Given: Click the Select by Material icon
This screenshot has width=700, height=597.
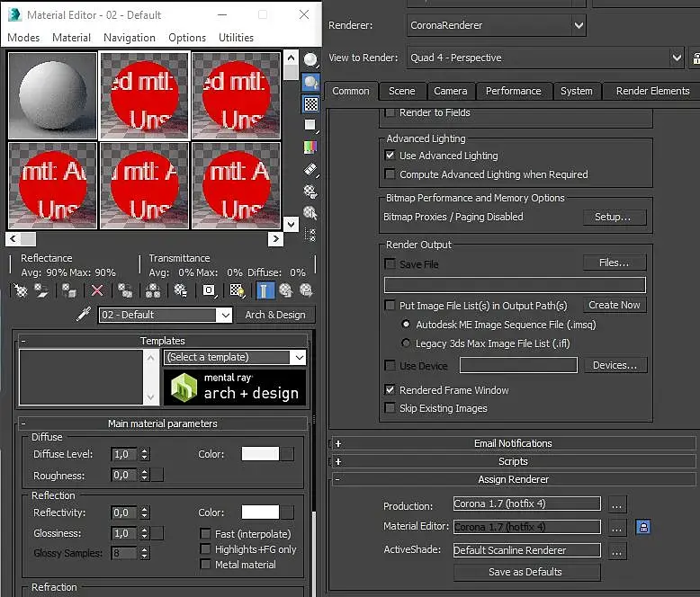Looking at the screenshot, I should 310,213.
